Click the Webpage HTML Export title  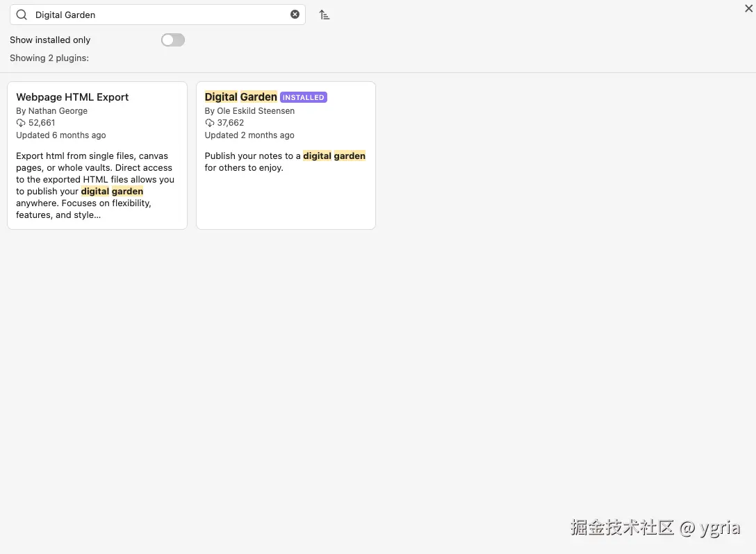point(72,96)
